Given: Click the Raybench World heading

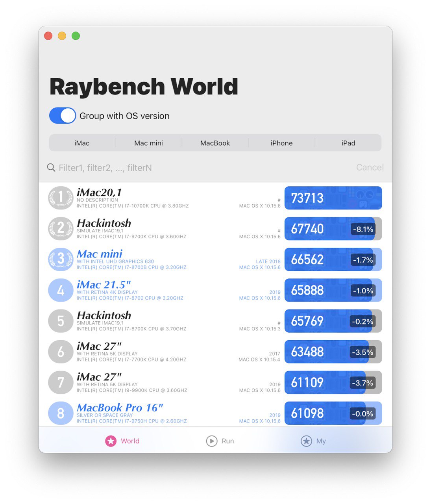Looking at the screenshot, I should tap(144, 87).
